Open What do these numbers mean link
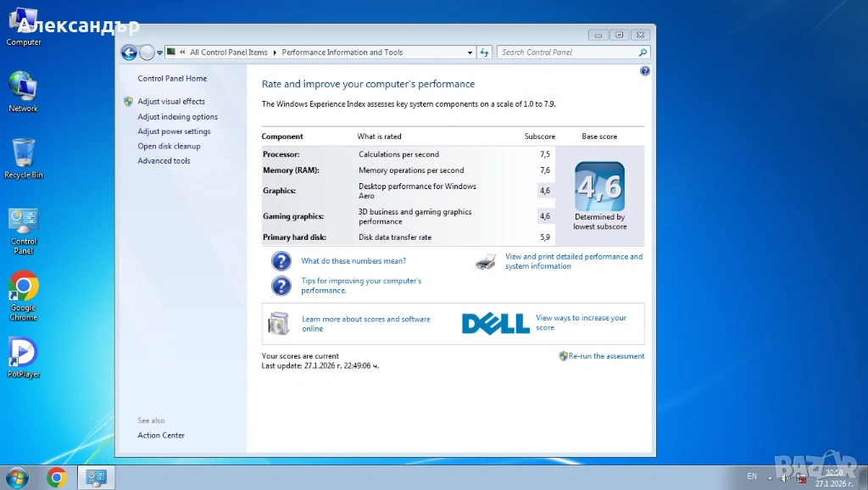868x490 pixels. (x=353, y=261)
